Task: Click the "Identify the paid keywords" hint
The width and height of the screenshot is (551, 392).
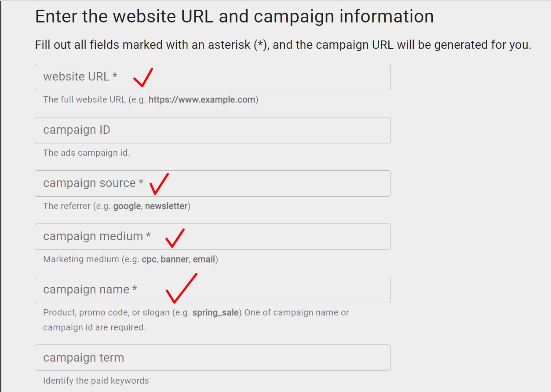Action: [x=96, y=381]
